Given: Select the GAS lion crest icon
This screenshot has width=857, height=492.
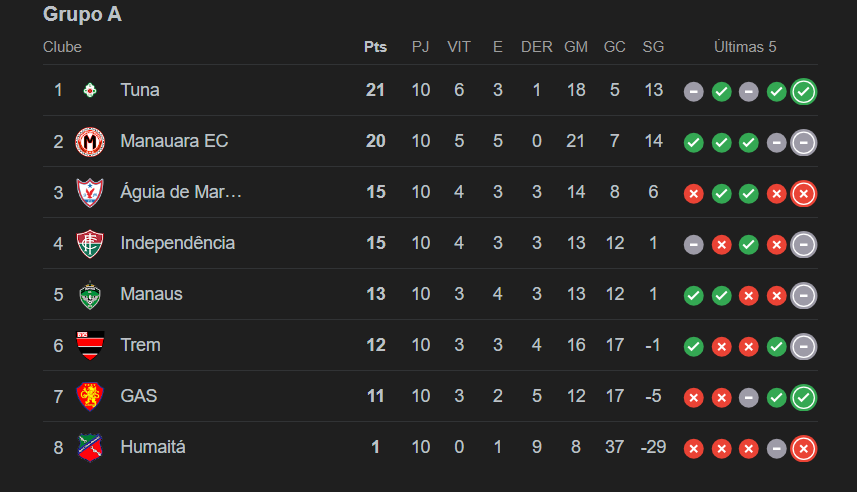Looking at the screenshot, I should [90, 396].
